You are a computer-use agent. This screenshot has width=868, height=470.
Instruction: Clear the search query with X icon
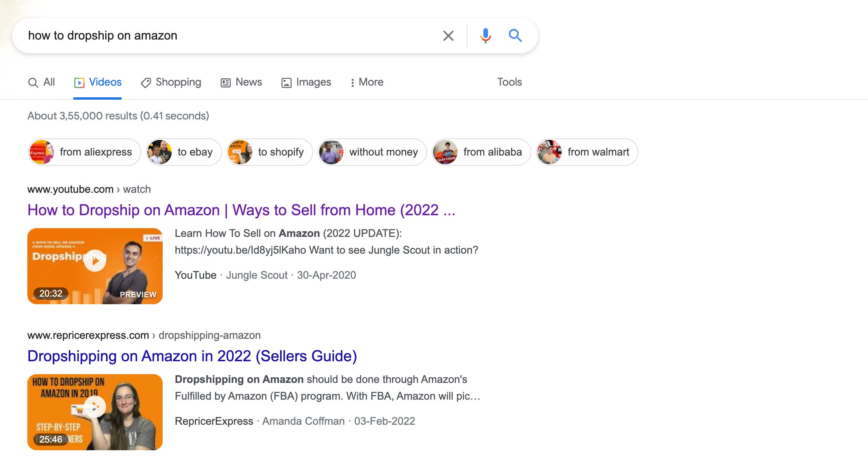click(448, 36)
